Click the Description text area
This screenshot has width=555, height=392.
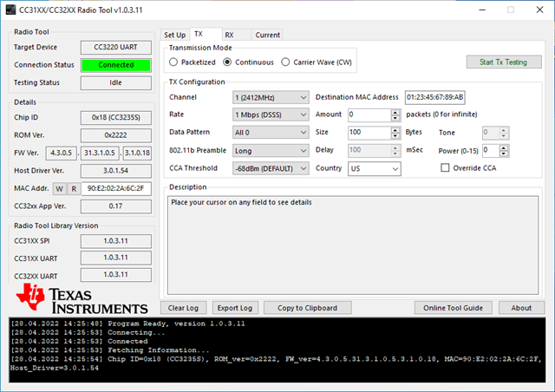[x=353, y=245]
